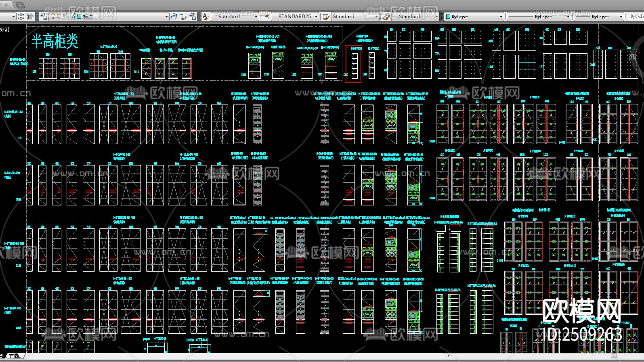The width and height of the screenshot is (644, 362).
Task: Open the Dimension Style manager icon
Action: pos(266,17)
